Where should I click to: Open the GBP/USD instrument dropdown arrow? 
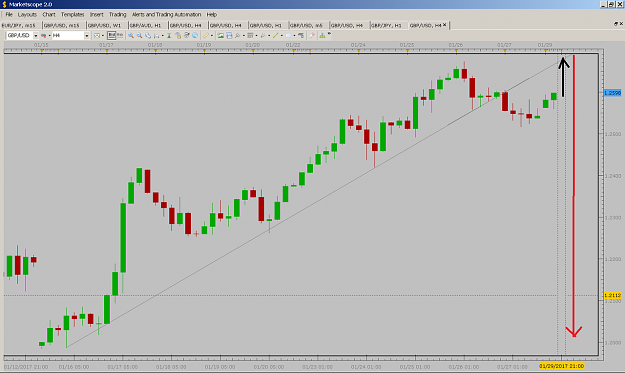pos(35,35)
